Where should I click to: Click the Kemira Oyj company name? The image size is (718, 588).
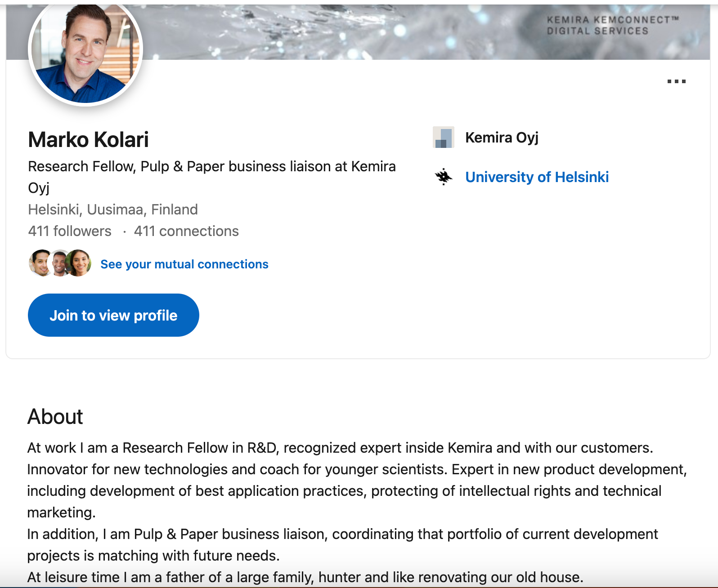pos(502,138)
